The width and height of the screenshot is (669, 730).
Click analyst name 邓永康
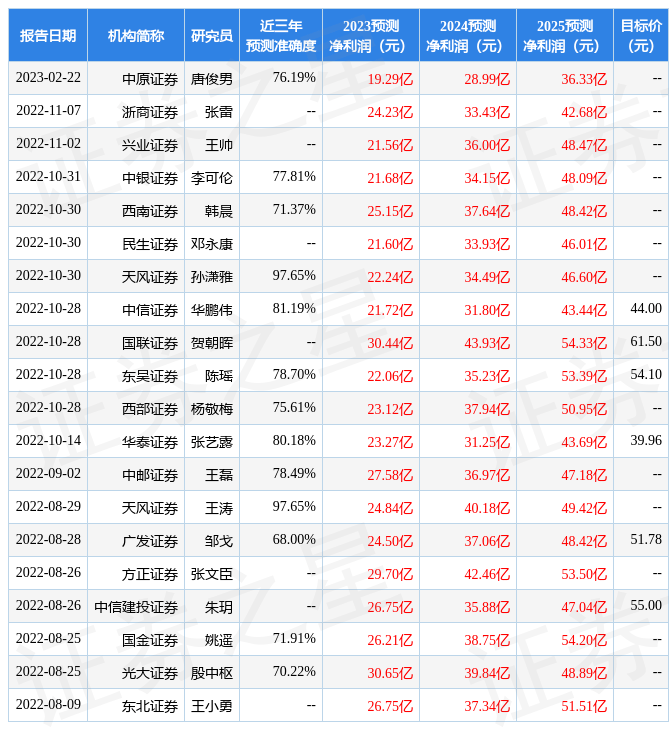(x=211, y=244)
